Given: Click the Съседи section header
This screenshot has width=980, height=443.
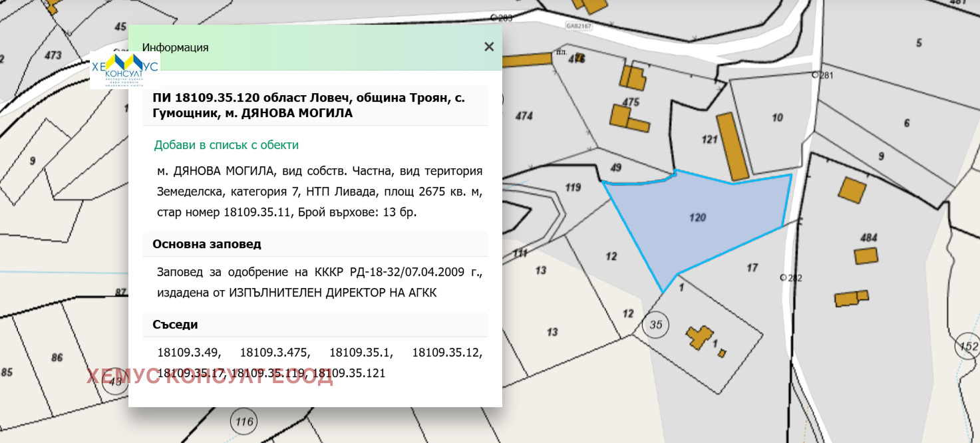Looking at the screenshot, I should coord(175,325).
